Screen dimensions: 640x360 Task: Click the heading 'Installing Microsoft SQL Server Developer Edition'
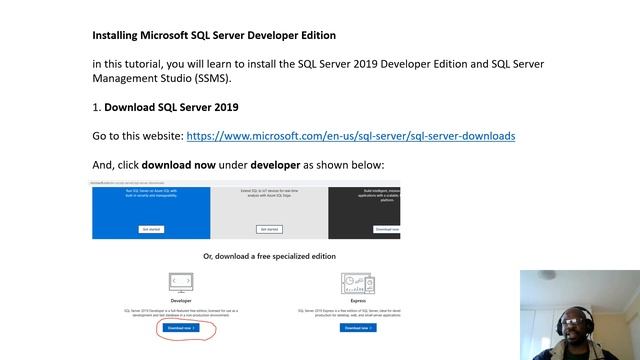[x=214, y=36]
